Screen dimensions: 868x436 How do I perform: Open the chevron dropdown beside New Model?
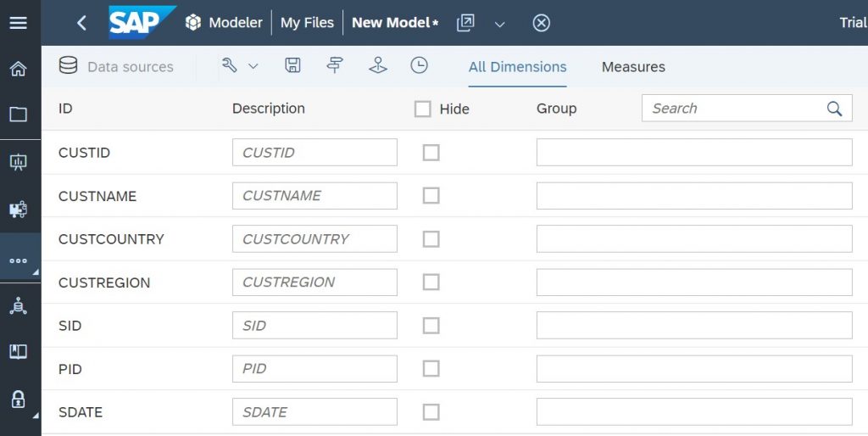(499, 25)
